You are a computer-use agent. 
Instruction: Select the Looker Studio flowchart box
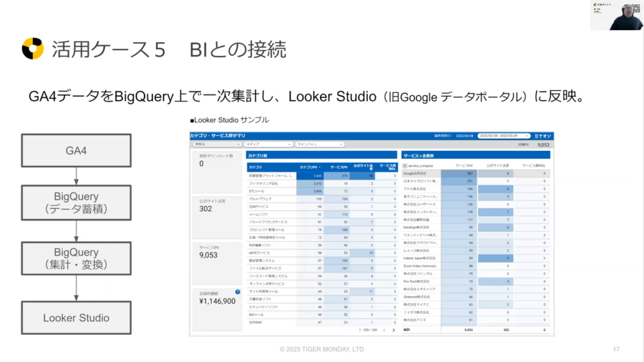click(75, 318)
